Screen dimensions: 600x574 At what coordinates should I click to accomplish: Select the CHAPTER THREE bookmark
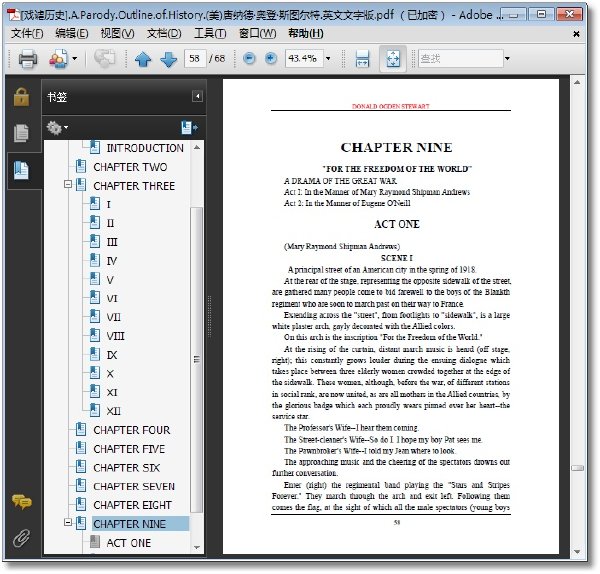134,186
